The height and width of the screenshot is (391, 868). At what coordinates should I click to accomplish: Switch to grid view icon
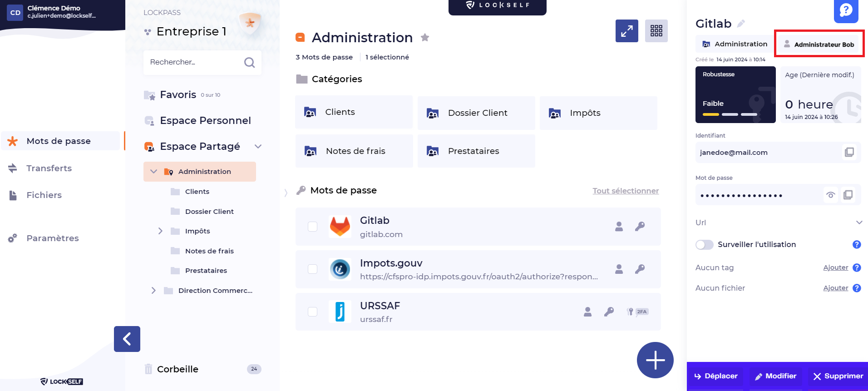click(x=656, y=31)
